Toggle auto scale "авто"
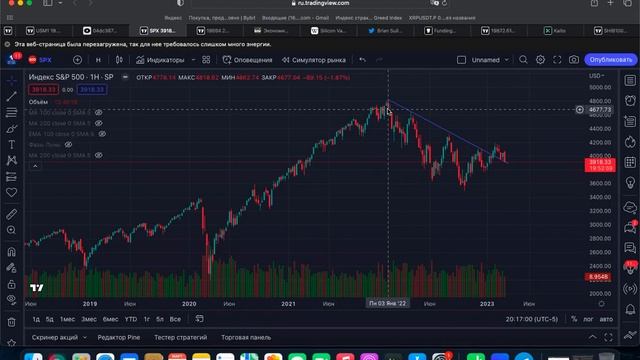 606,319
